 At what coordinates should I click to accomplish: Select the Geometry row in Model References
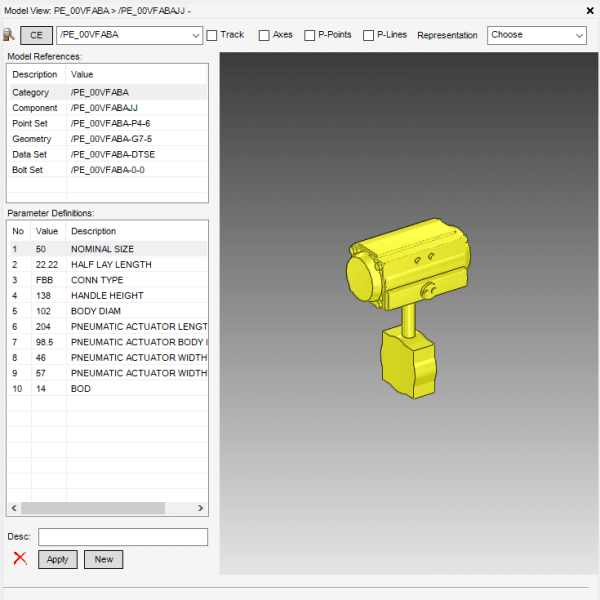pos(107,139)
